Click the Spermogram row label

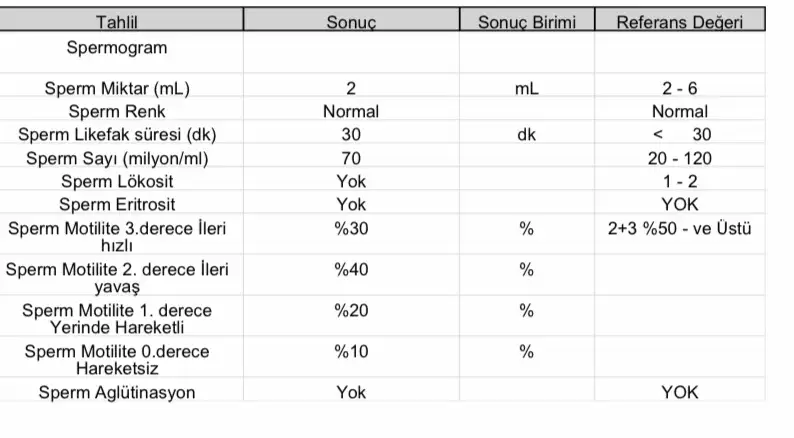point(117,47)
